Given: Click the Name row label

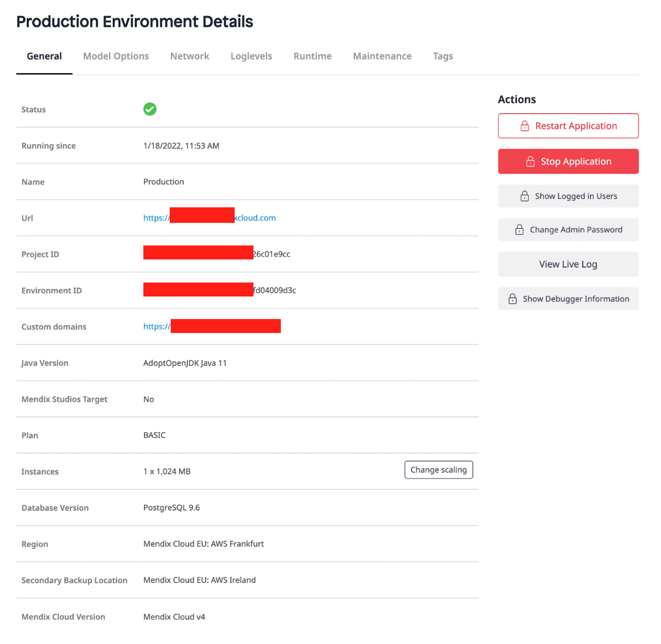Looking at the screenshot, I should pos(33,182).
